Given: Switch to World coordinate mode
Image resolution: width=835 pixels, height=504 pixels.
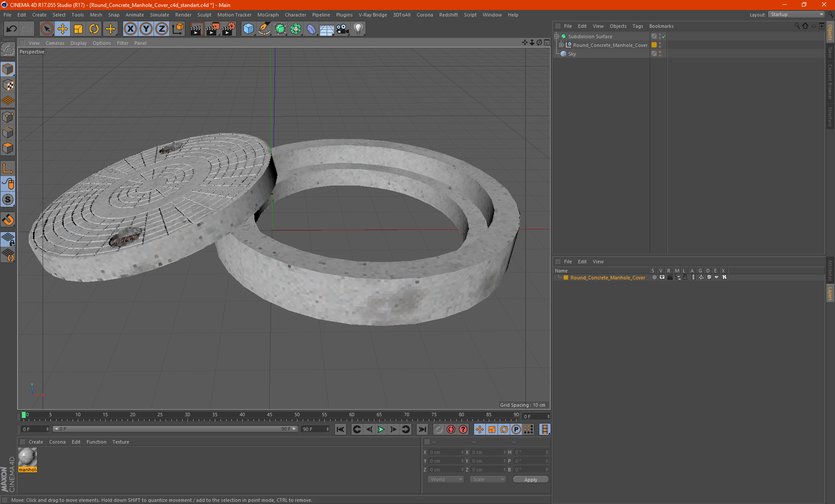Looking at the screenshot, I should (x=444, y=480).
